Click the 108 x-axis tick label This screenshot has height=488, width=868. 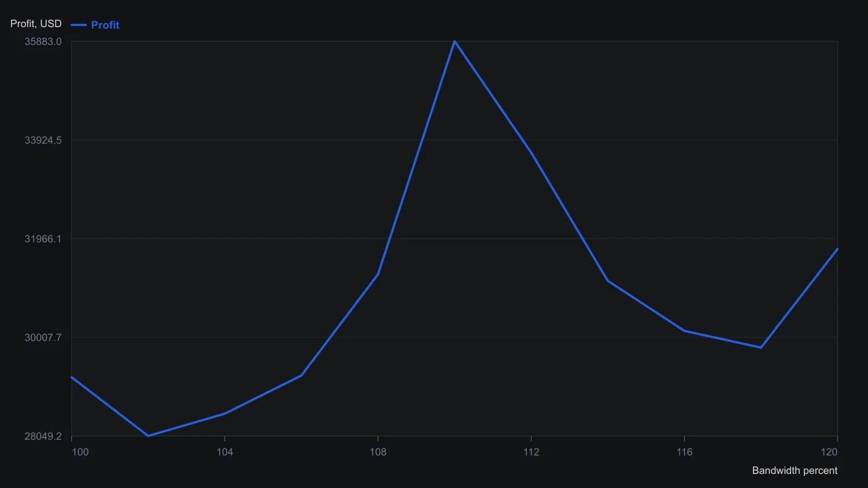378,452
